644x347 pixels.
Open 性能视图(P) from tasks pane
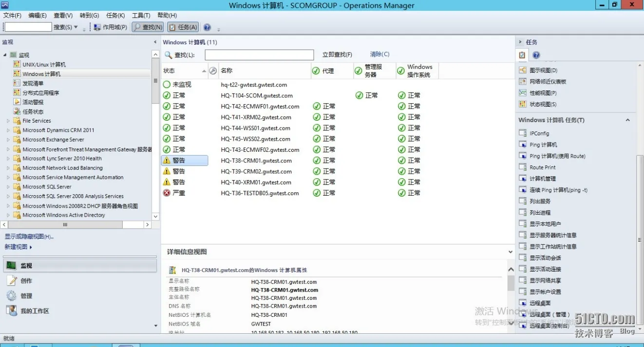coord(543,93)
